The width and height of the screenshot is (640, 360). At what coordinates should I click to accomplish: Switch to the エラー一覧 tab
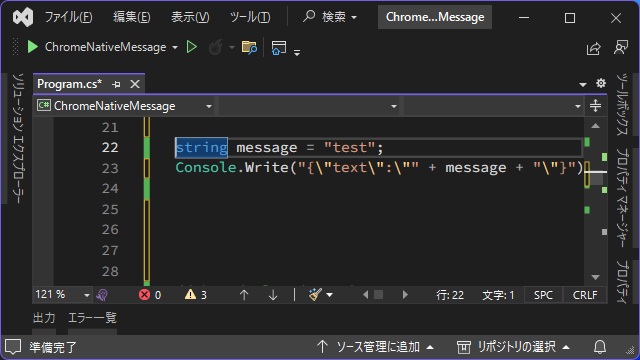point(92,318)
